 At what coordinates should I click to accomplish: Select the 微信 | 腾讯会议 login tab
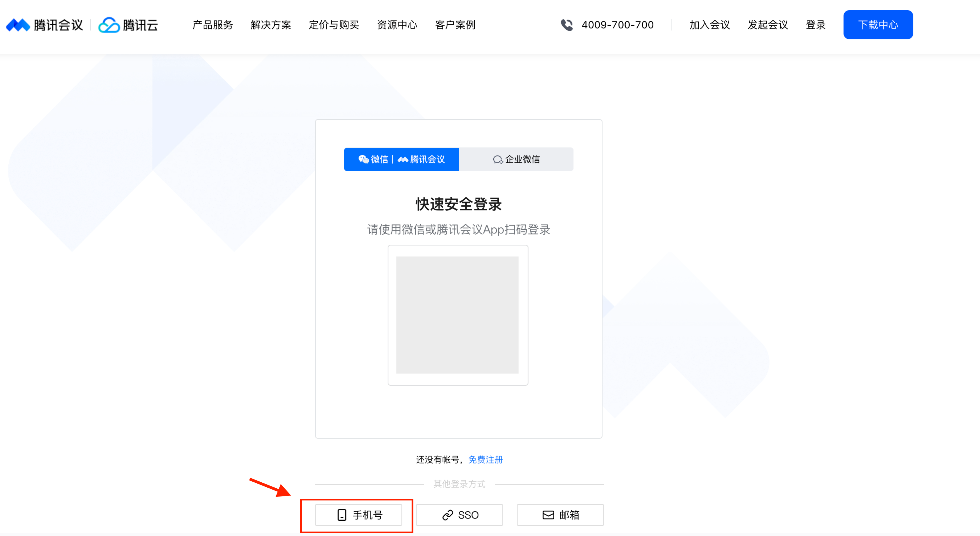pyautogui.click(x=401, y=159)
